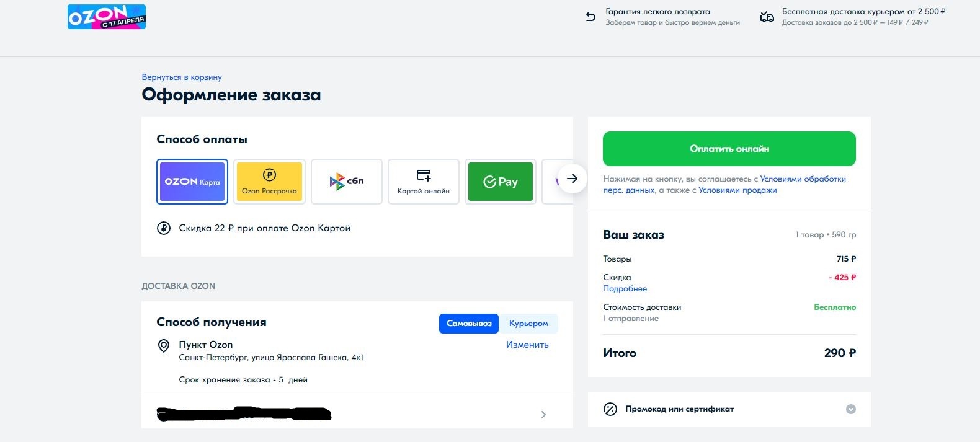The width and height of the screenshot is (980, 442).
Task: Click the ДОСТАВКА OZON section label
Action: pyautogui.click(x=179, y=286)
